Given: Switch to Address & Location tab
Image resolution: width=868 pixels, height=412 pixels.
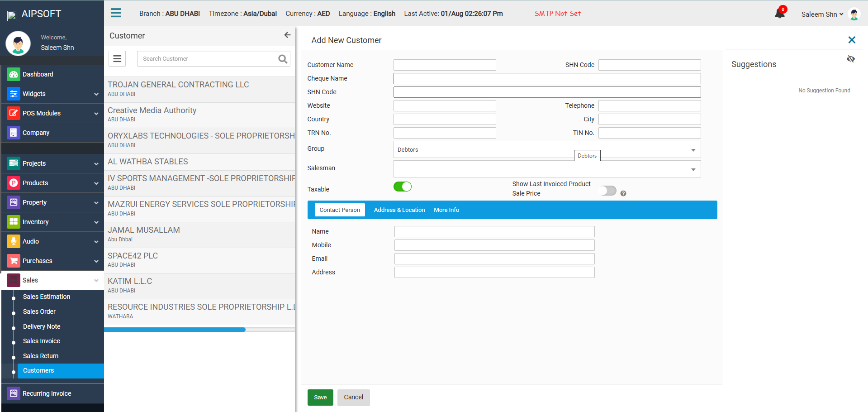Looking at the screenshot, I should [399, 210].
